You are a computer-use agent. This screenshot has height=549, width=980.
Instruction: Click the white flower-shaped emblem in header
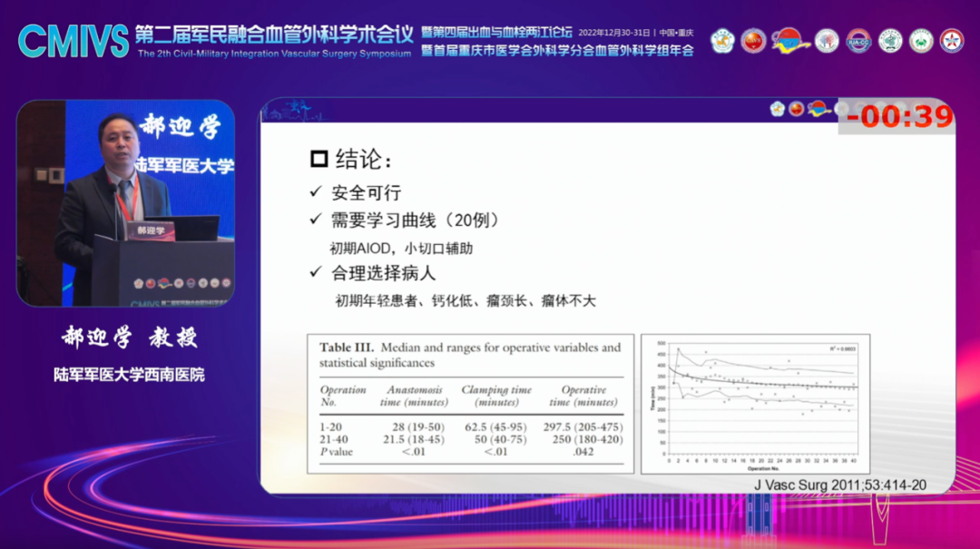[x=722, y=41]
